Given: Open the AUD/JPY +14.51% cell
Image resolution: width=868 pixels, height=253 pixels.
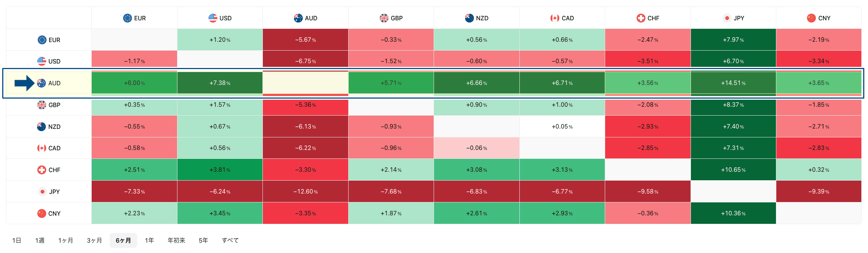Looking at the screenshot, I should click(733, 83).
